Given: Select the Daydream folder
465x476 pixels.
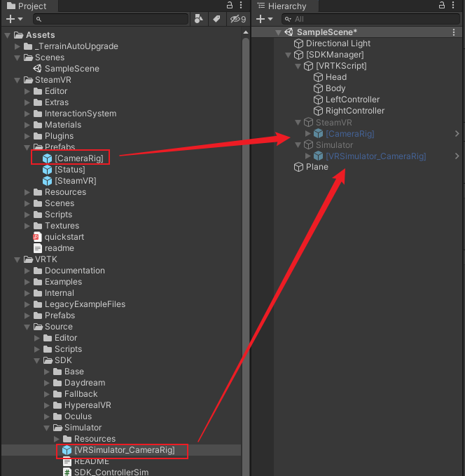Looking at the screenshot, I should click(x=79, y=383).
